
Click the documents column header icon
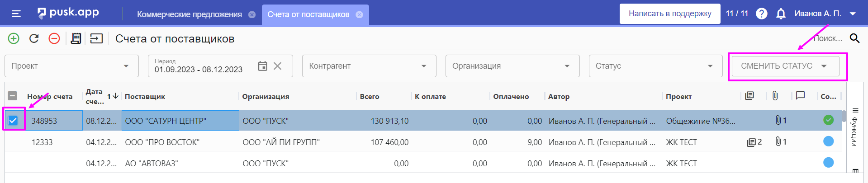click(x=749, y=96)
